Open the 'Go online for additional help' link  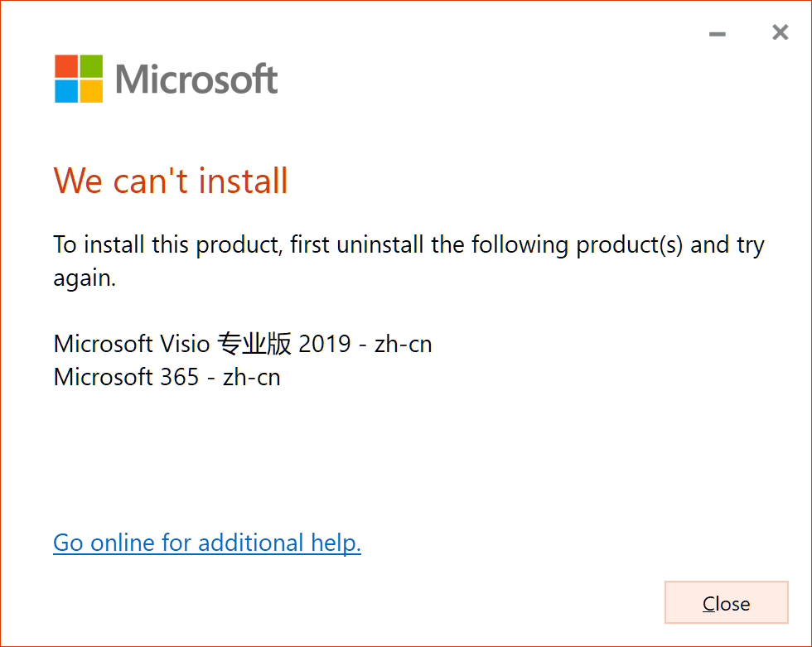click(206, 543)
